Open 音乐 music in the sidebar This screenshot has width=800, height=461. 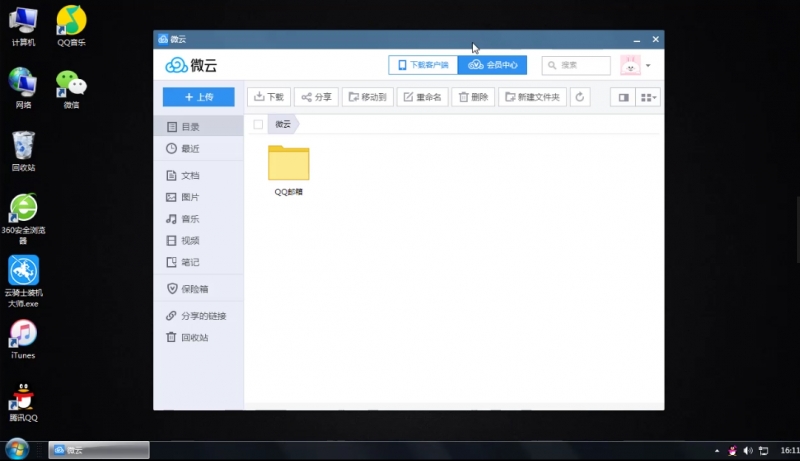tap(198, 219)
